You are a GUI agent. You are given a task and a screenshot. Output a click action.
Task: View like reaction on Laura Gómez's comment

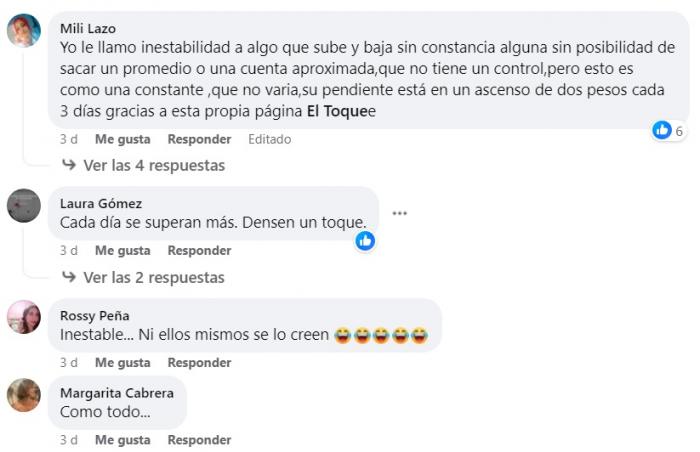point(365,241)
